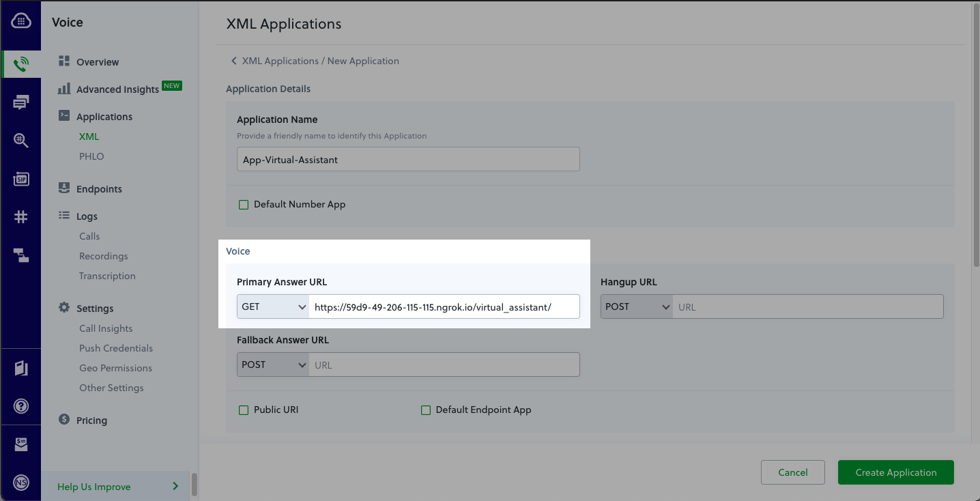Viewport: 980px width, 501px height.
Task: Switch to the PHLO applications section
Action: 91,156
